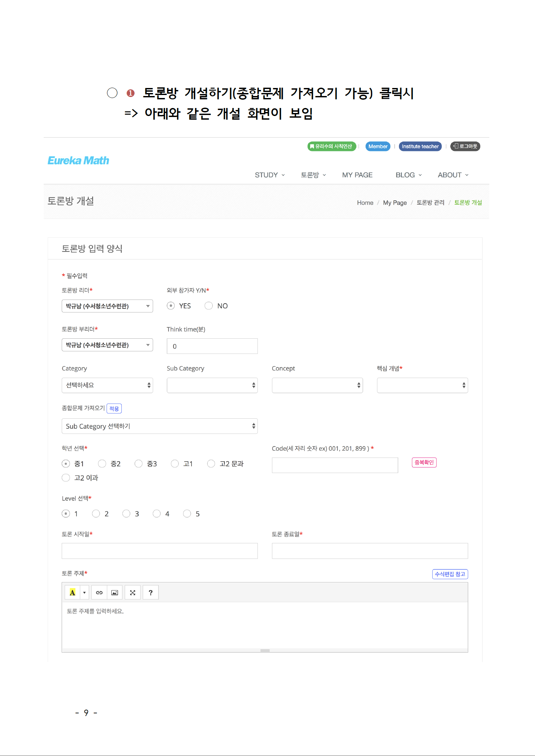The width and height of the screenshot is (535, 756).
Task: Go to MY PAGE menu item
Action: (357, 175)
